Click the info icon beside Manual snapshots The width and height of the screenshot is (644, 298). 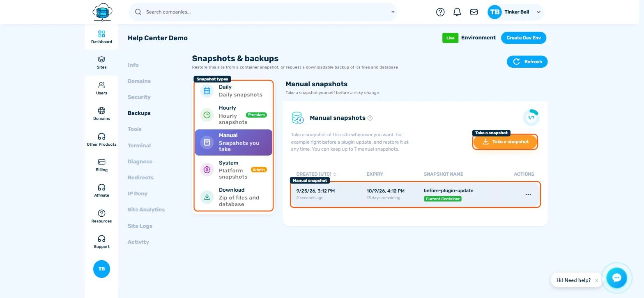click(370, 118)
